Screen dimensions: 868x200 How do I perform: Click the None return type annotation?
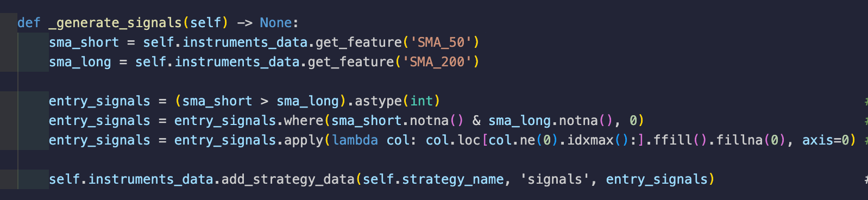(x=276, y=23)
